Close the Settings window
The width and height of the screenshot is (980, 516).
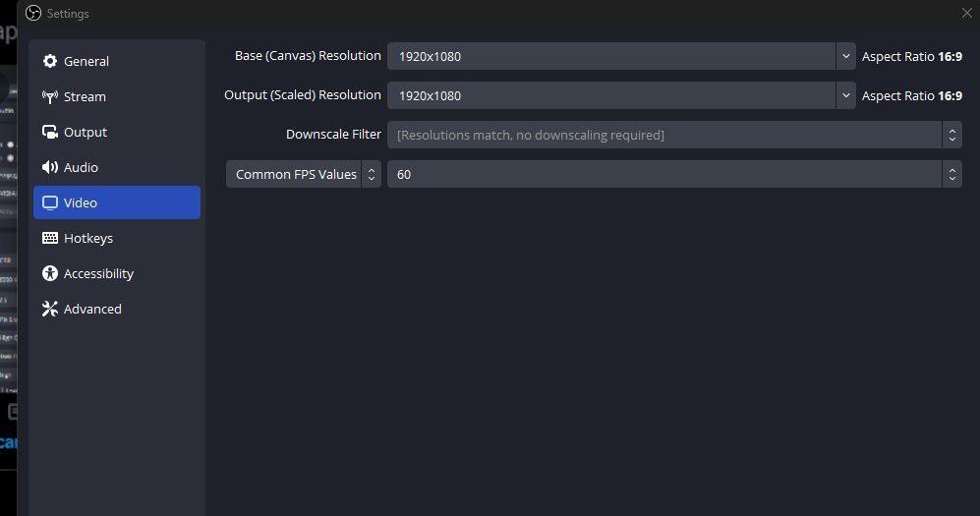point(967,13)
